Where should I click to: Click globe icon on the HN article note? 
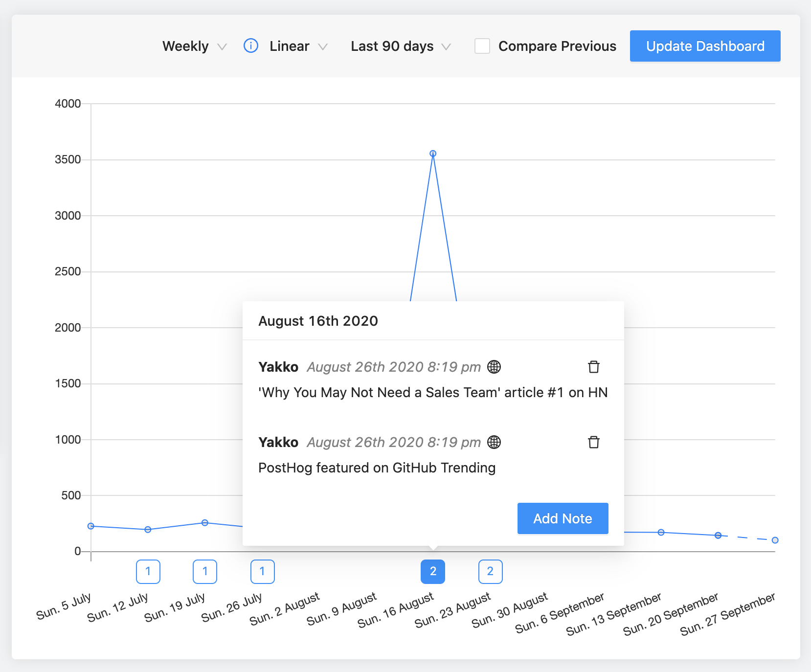click(494, 367)
